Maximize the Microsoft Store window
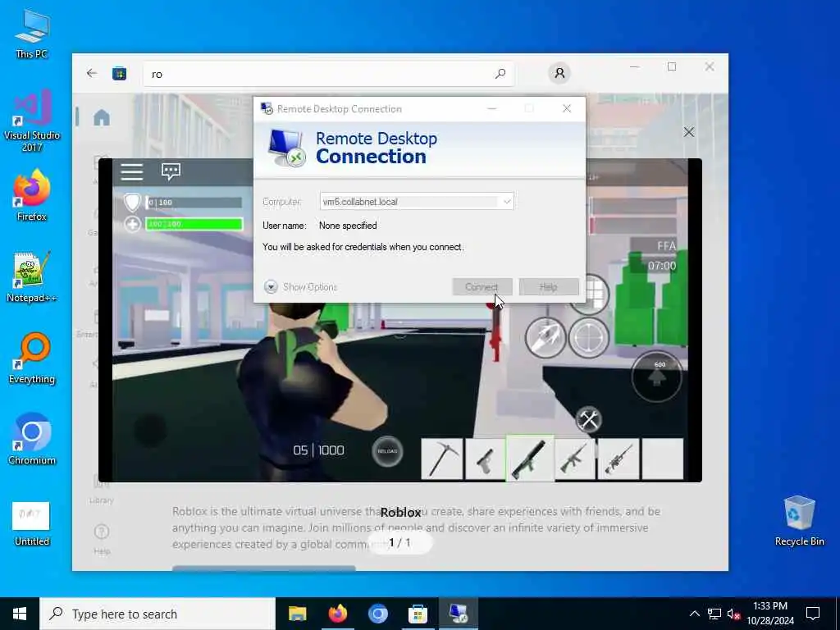Screen dimensions: 840x630 [672, 66]
